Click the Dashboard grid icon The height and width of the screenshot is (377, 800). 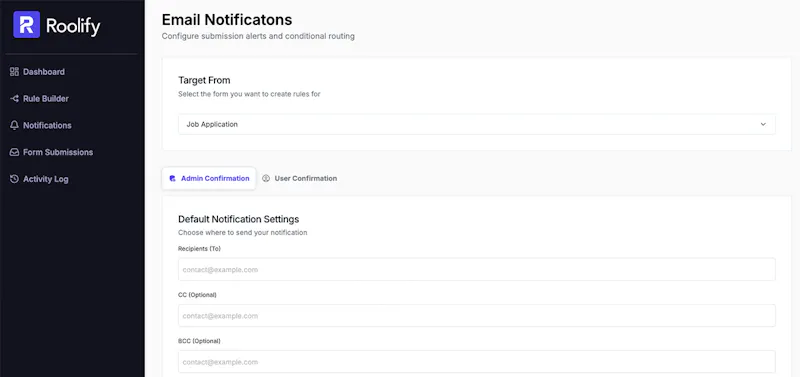[x=14, y=72]
